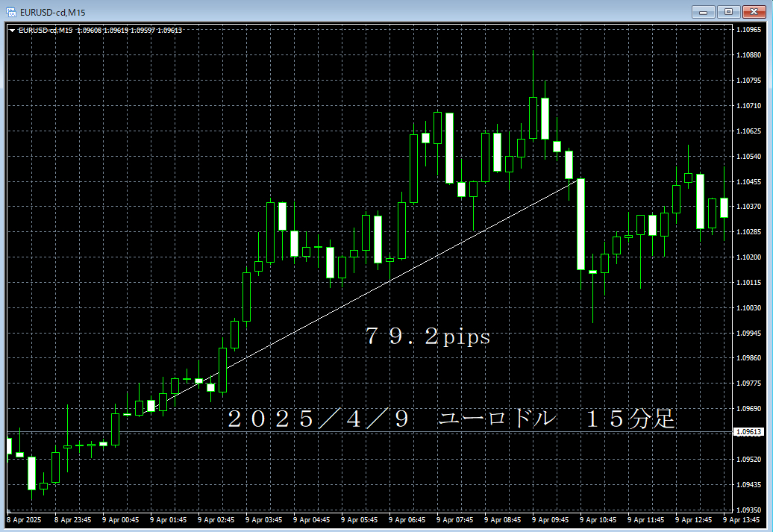Click the 9 Apr 04:45 time axis label

[311, 520]
